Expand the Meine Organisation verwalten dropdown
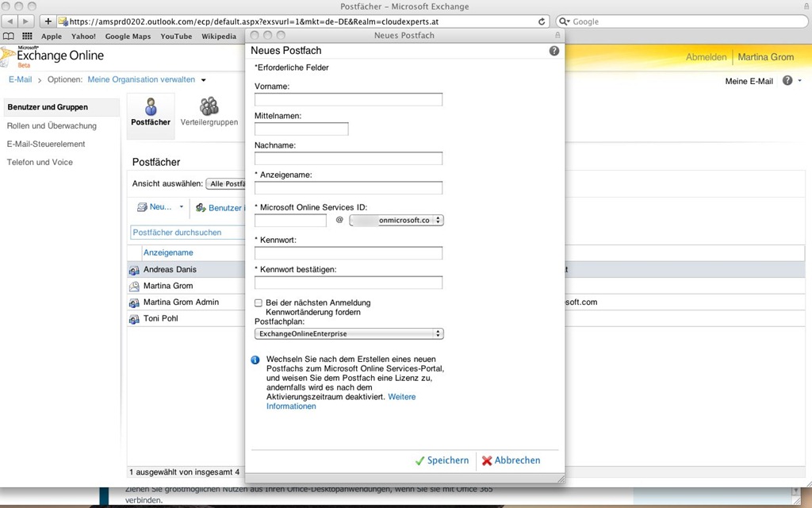Viewport: 812px width, 508px height. tap(204, 80)
